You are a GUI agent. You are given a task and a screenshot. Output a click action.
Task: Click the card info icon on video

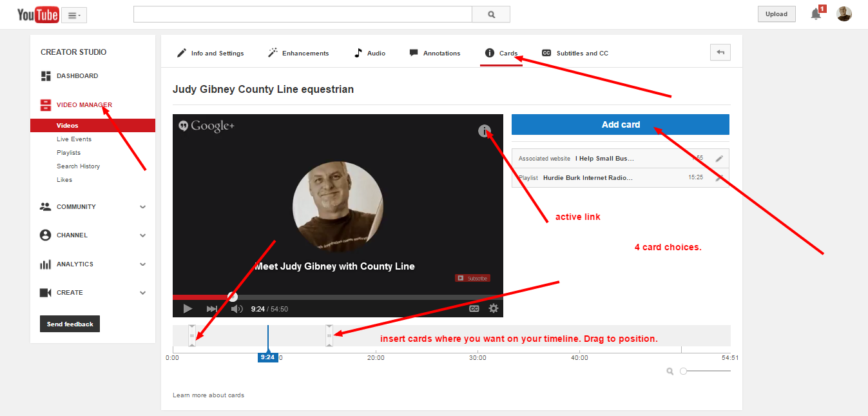[485, 131]
